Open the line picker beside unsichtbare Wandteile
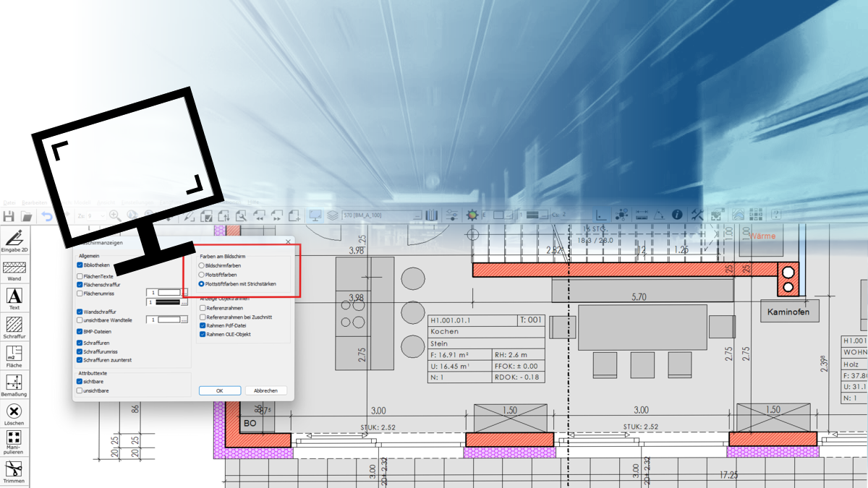This screenshot has width=868, height=488. [184, 320]
